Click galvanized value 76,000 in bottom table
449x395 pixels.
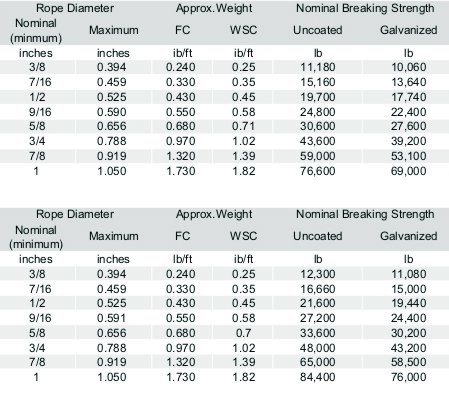click(x=409, y=377)
